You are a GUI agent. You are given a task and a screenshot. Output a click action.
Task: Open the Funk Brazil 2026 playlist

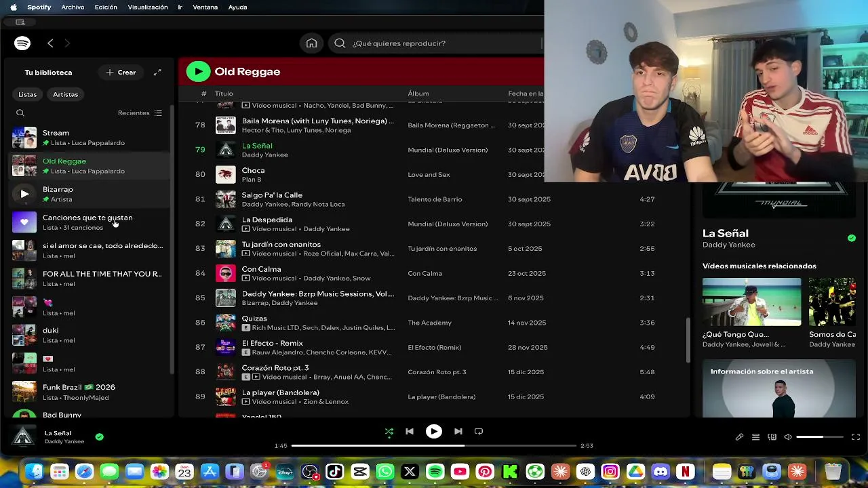[x=88, y=392]
